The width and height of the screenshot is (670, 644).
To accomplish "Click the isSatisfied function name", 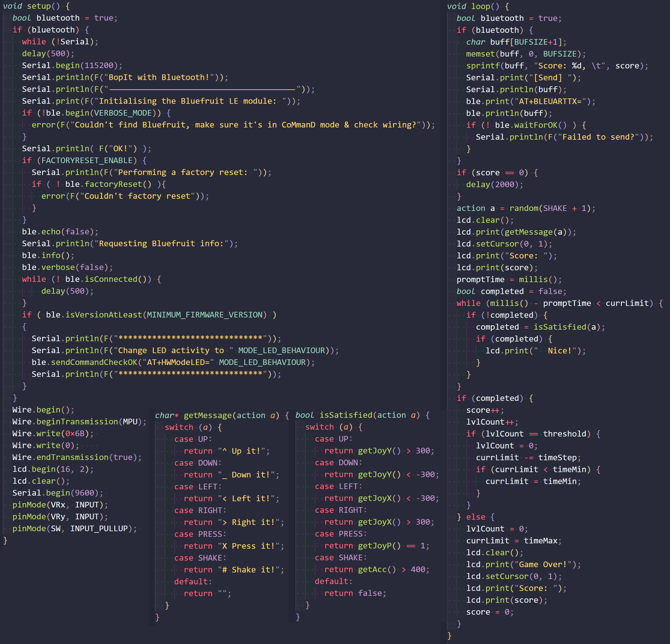I will pyautogui.click(x=346, y=415).
